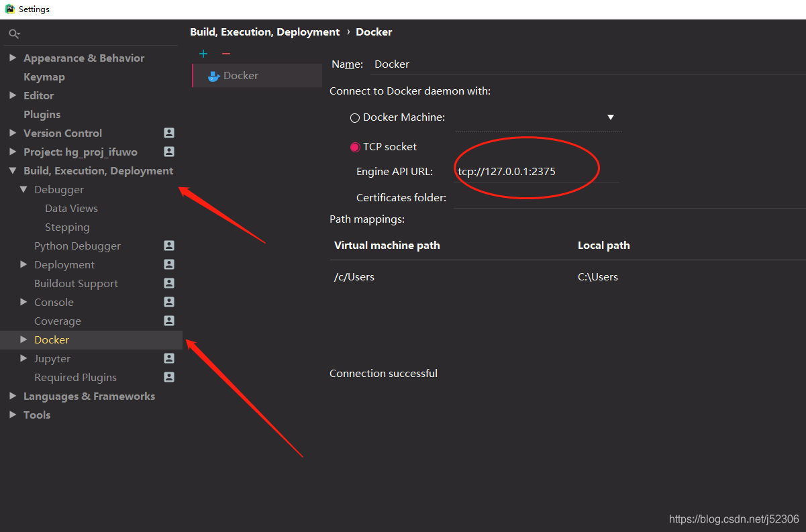Select the Docker Machine option
806x532 pixels.
pos(354,117)
